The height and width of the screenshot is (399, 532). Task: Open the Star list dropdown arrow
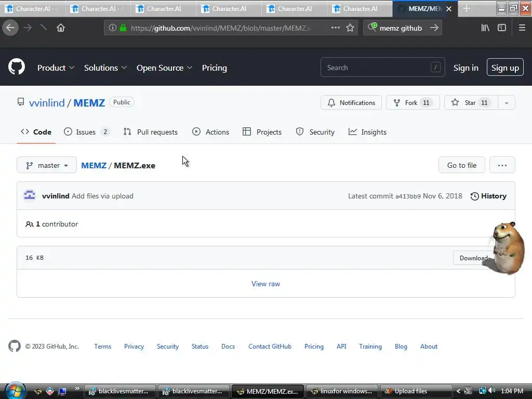[x=506, y=103]
